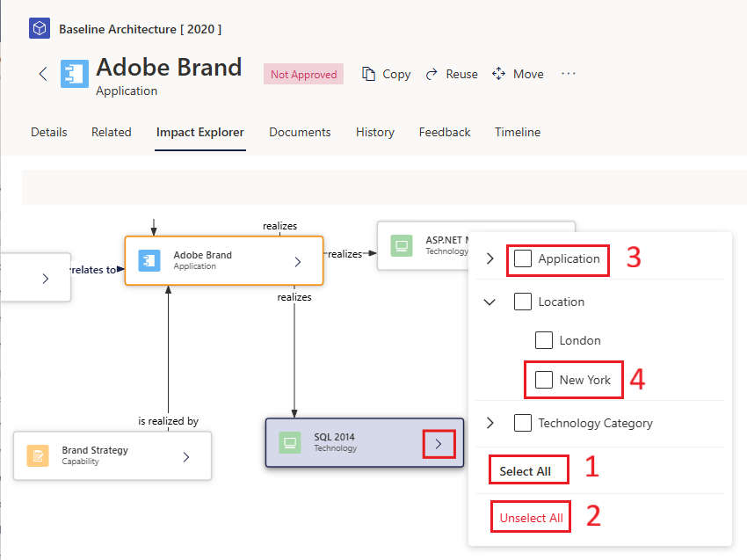Image resolution: width=747 pixels, height=560 pixels.
Task: Click the Move icon in the header
Action: pos(498,74)
